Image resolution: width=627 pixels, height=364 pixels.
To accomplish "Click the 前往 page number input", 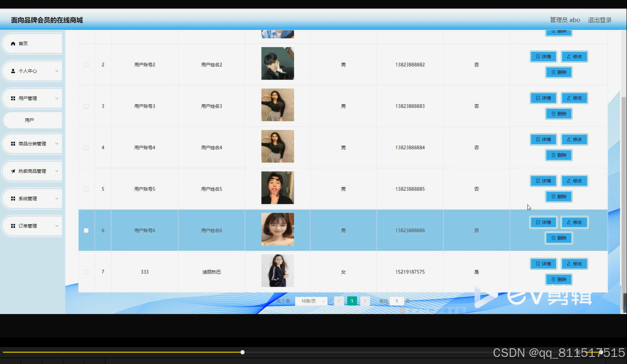I will click(x=397, y=301).
